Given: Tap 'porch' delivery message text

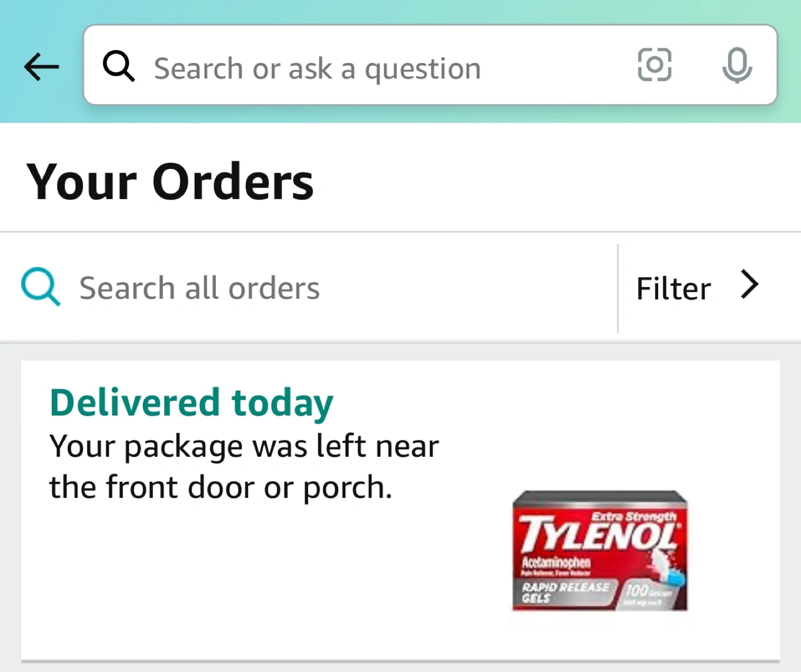Looking at the screenshot, I should point(348,488).
